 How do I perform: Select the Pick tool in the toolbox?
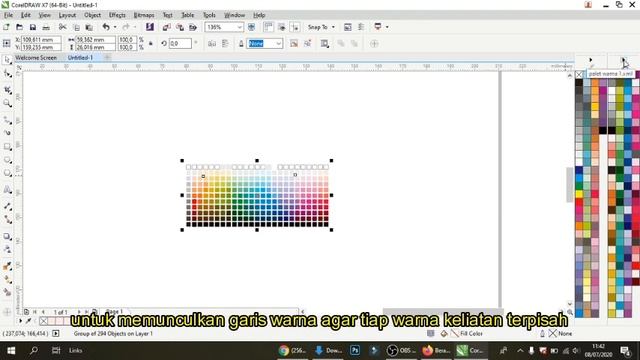pyautogui.click(x=7, y=60)
